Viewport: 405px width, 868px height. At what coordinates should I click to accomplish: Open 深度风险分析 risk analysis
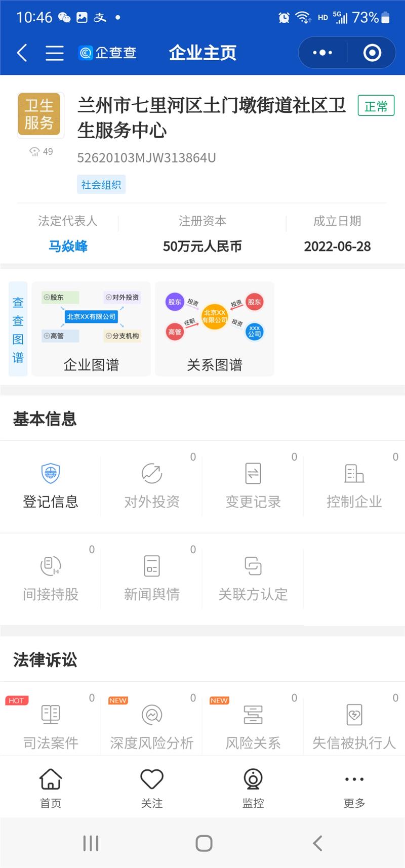click(152, 726)
